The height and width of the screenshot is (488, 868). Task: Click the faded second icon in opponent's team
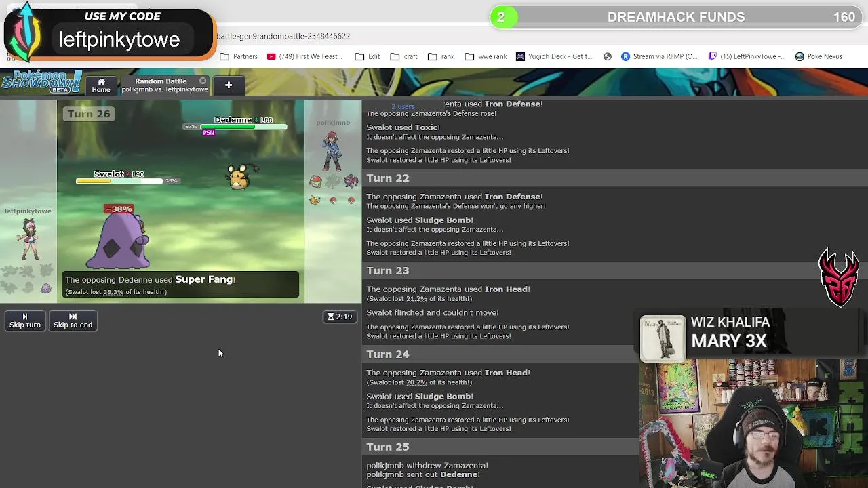(333, 181)
